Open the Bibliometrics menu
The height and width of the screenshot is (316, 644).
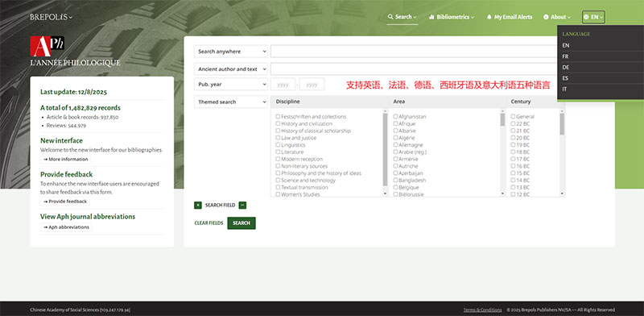click(452, 17)
